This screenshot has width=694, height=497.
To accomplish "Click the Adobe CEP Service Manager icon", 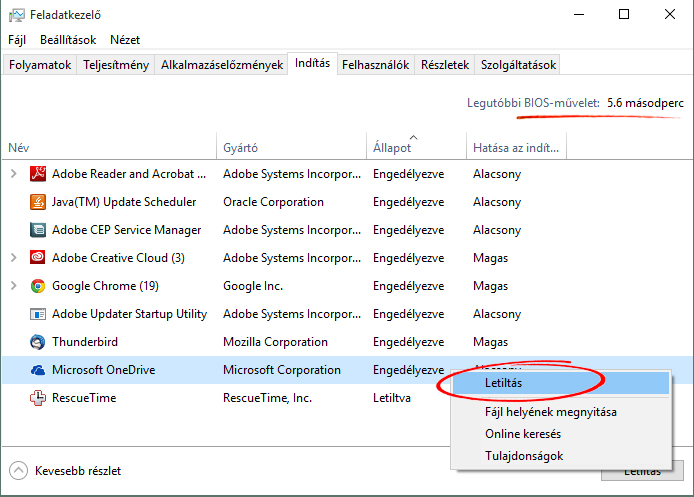I will pyautogui.click(x=38, y=230).
